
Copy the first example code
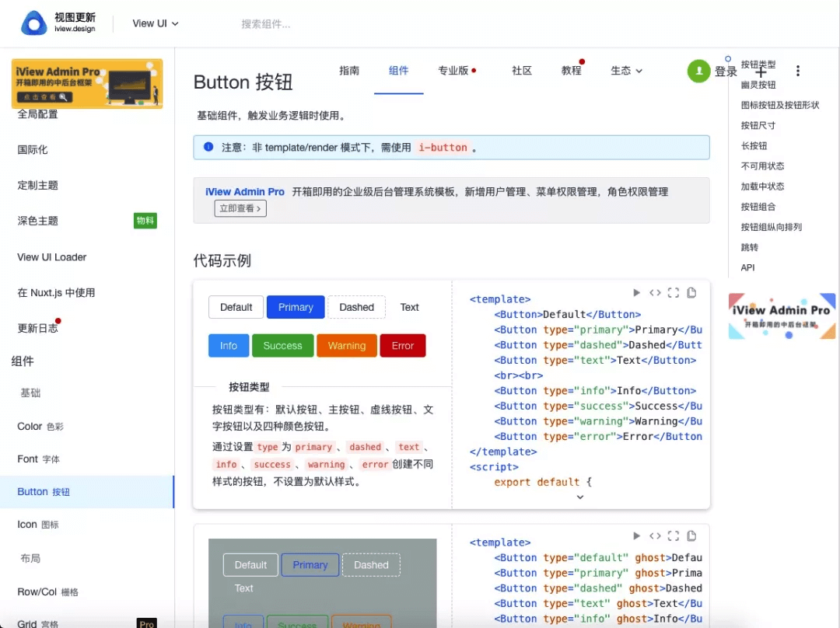click(x=691, y=293)
